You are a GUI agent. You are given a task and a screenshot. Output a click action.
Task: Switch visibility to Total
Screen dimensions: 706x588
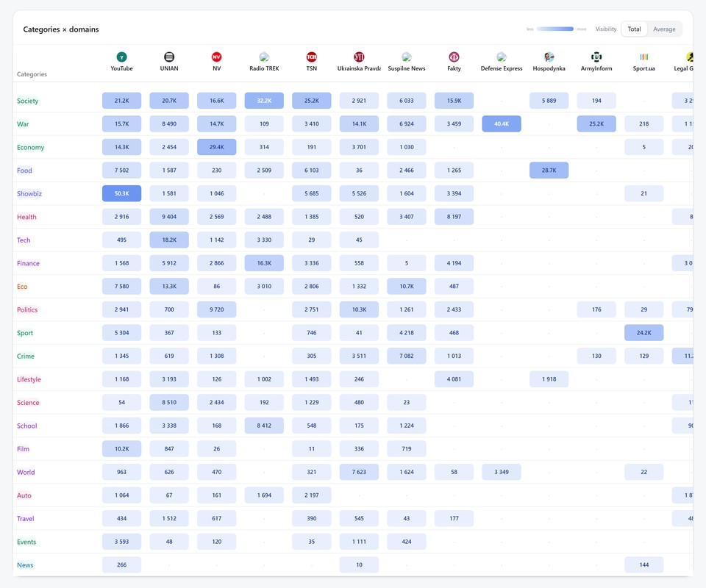[634, 29]
